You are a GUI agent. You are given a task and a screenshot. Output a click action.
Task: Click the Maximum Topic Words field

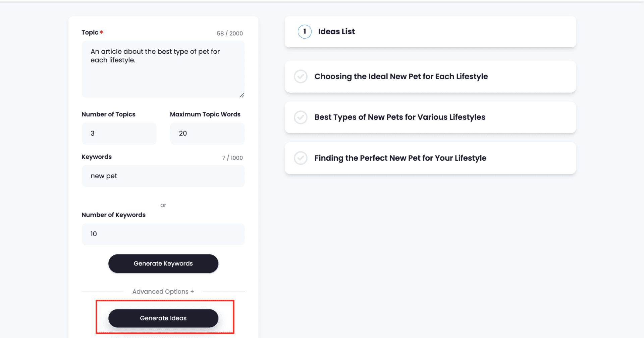click(207, 133)
